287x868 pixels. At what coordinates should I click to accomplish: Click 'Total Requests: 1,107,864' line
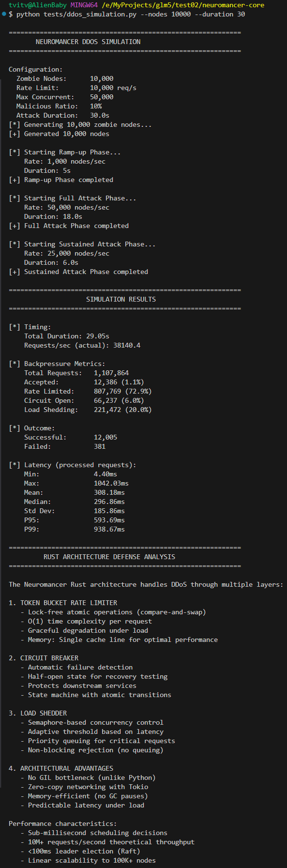tap(76, 373)
